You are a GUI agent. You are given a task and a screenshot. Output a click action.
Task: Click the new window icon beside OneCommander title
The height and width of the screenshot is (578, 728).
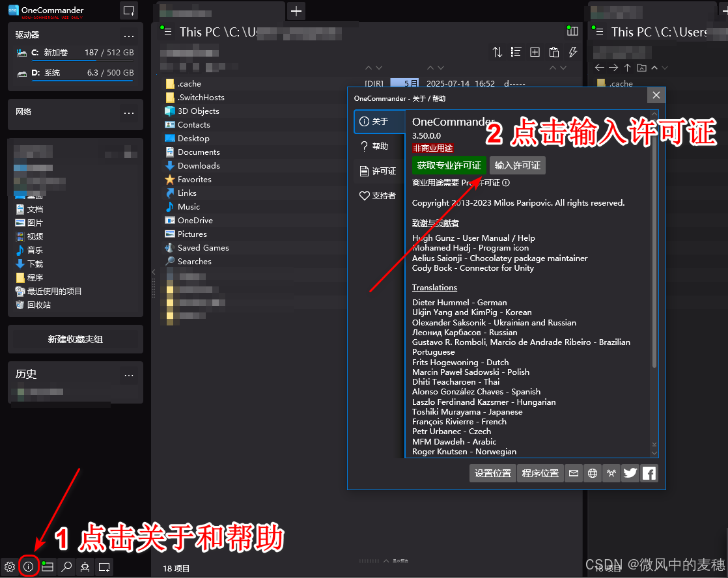(x=129, y=10)
